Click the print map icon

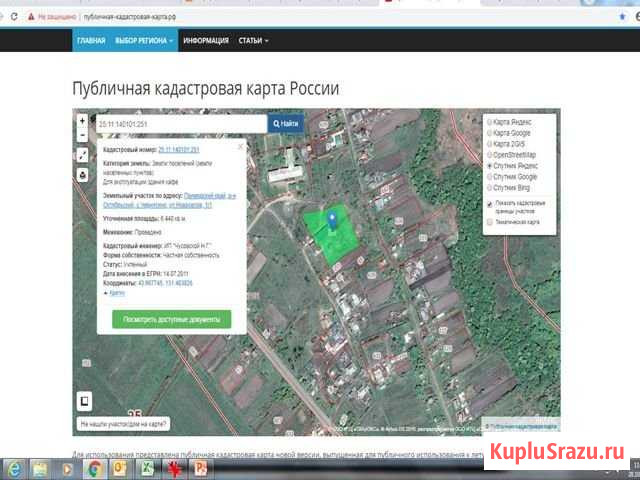pyautogui.click(x=82, y=175)
